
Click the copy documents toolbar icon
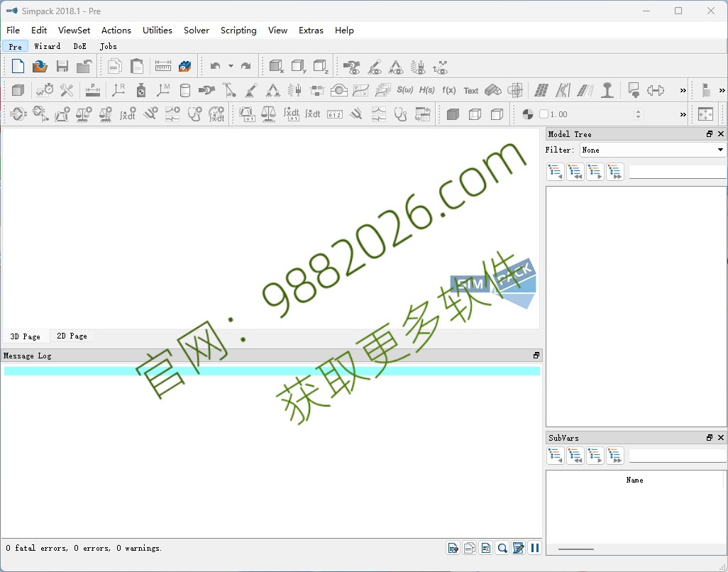click(114, 67)
